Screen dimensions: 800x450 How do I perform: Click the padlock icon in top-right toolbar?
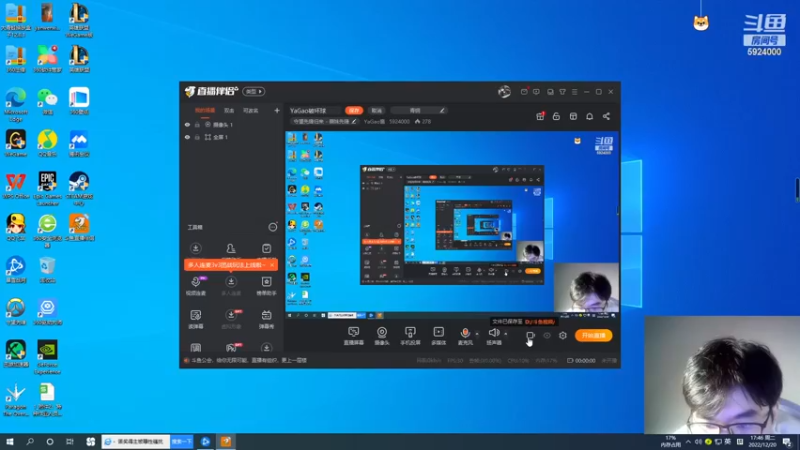pyautogui.click(x=556, y=116)
